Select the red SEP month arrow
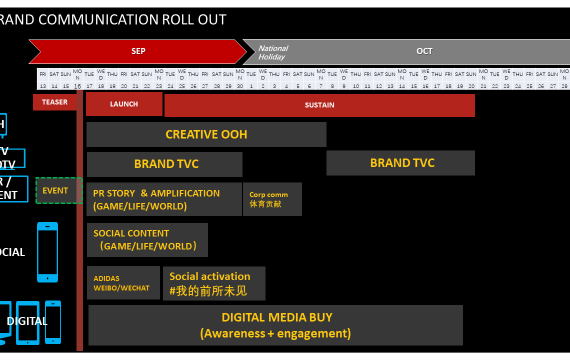 pos(138,51)
